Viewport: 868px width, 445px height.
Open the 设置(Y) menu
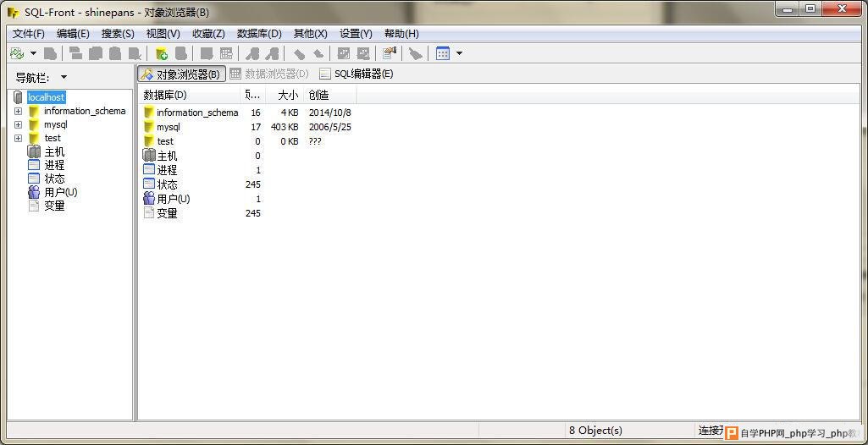click(356, 34)
